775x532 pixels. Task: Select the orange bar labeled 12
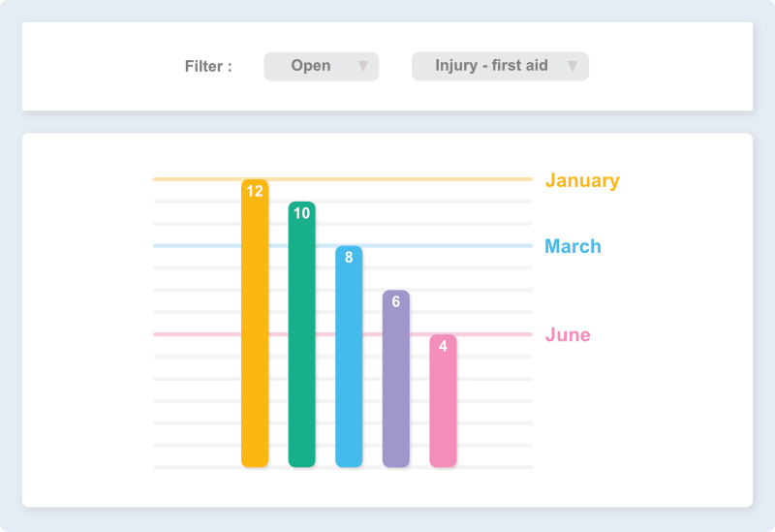255,329
